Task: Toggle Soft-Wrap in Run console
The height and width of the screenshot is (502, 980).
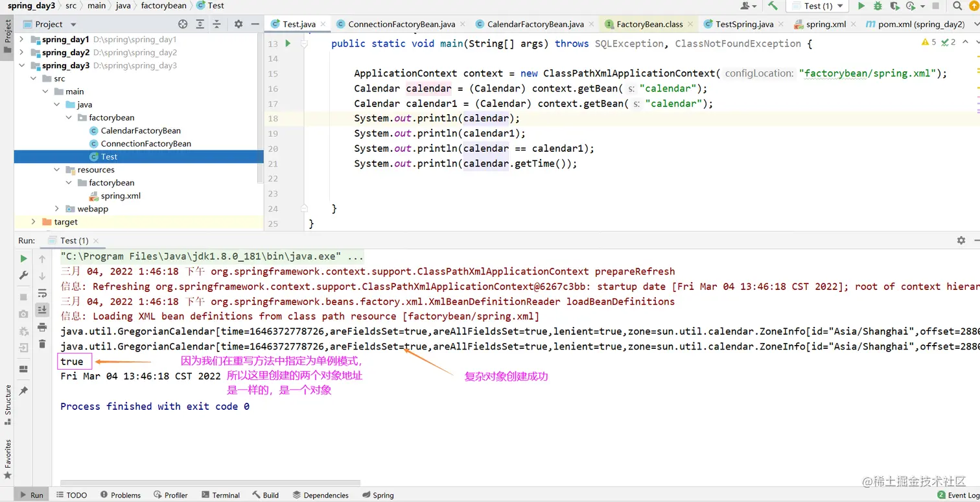Action: click(42, 293)
